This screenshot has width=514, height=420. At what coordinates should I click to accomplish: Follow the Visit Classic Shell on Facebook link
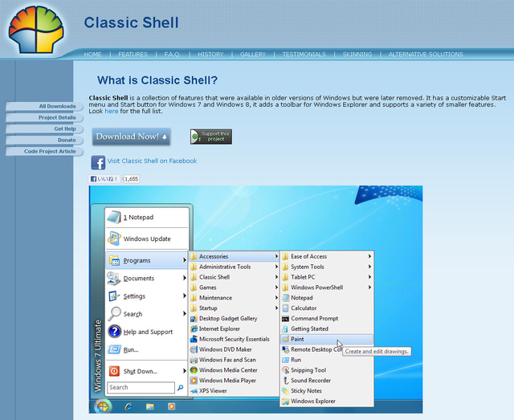coord(152,161)
